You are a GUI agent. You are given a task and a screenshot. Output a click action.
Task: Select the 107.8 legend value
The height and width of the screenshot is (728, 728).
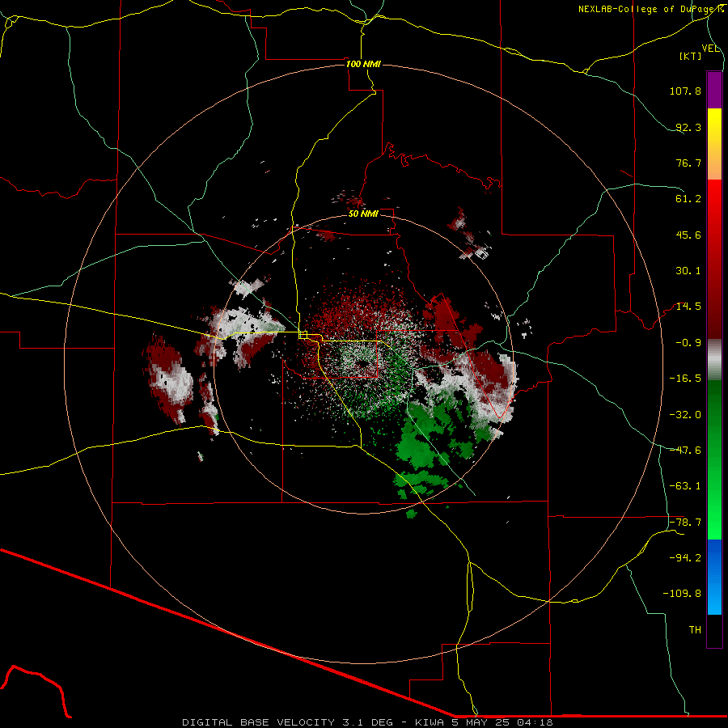point(685,91)
